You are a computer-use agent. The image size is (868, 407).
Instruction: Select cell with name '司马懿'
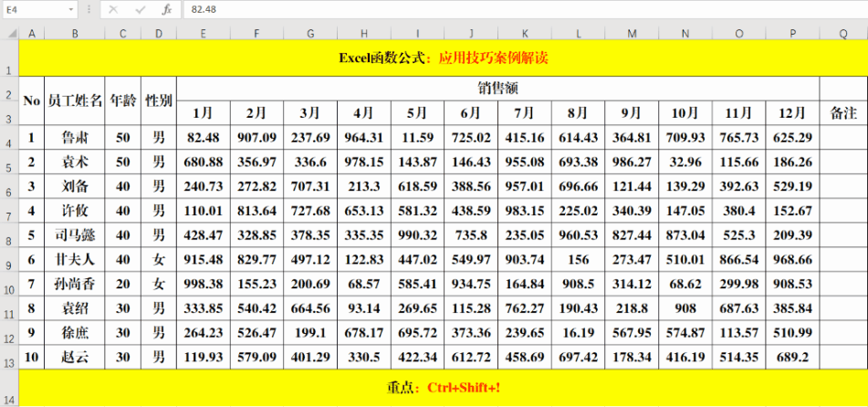[x=75, y=235]
